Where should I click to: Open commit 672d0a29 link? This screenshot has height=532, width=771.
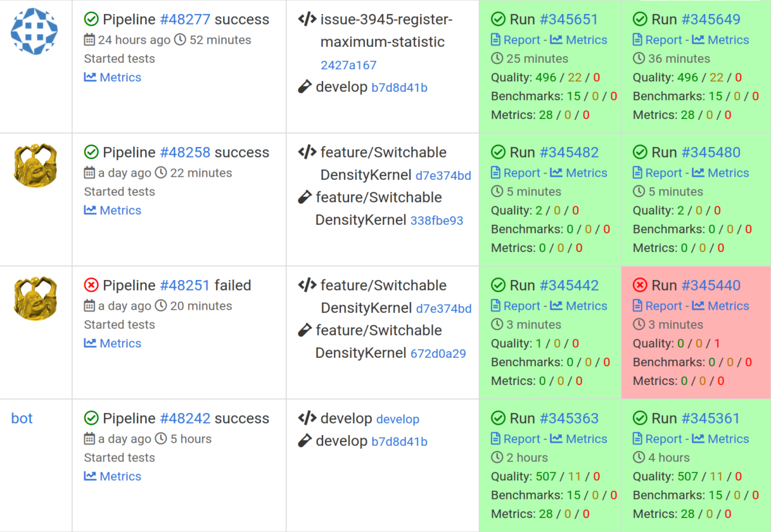click(437, 353)
